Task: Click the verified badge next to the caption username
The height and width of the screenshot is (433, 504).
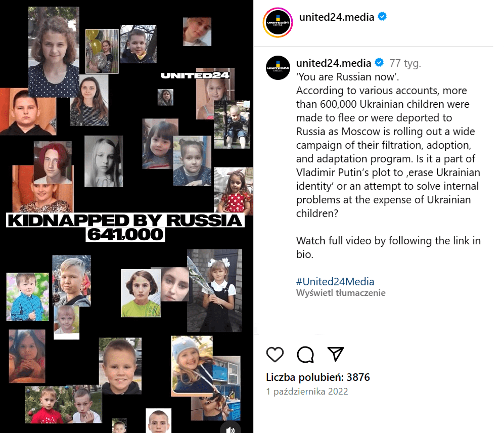Action: tap(379, 62)
